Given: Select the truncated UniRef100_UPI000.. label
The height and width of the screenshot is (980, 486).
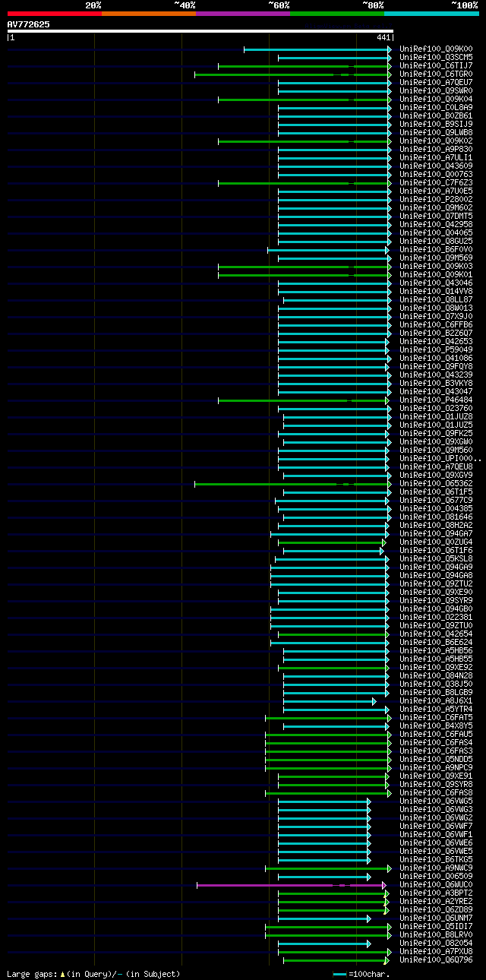Looking at the screenshot, I should [440, 458].
